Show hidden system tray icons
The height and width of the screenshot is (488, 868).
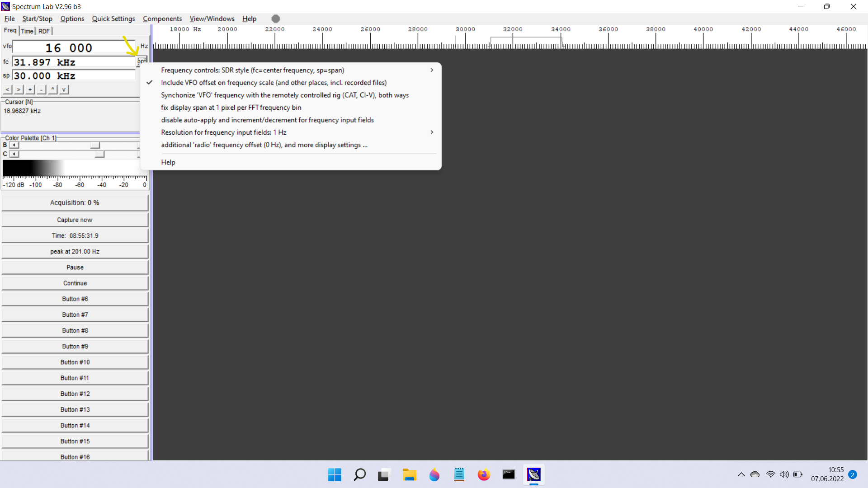click(x=741, y=474)
